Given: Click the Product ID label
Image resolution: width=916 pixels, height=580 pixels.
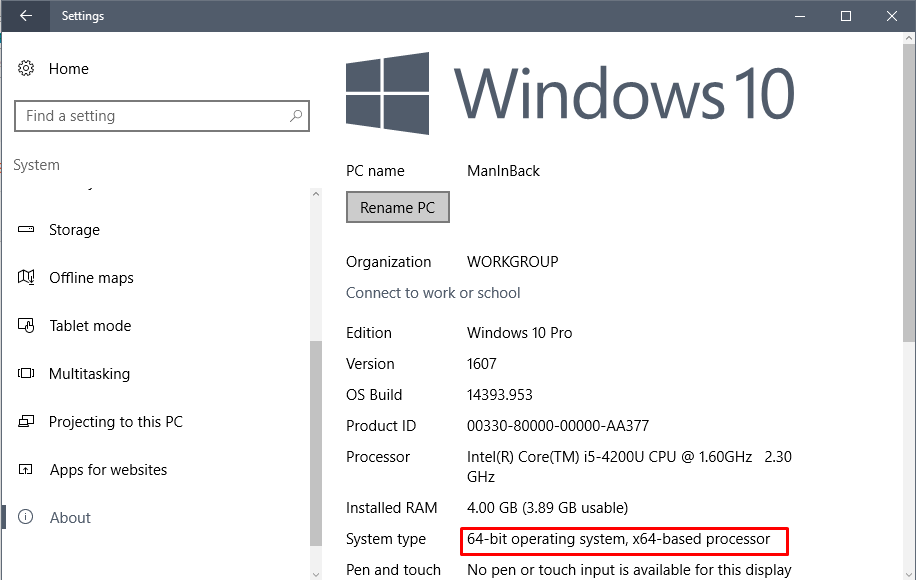Looking at the screenshot, I should pos(381,426).
